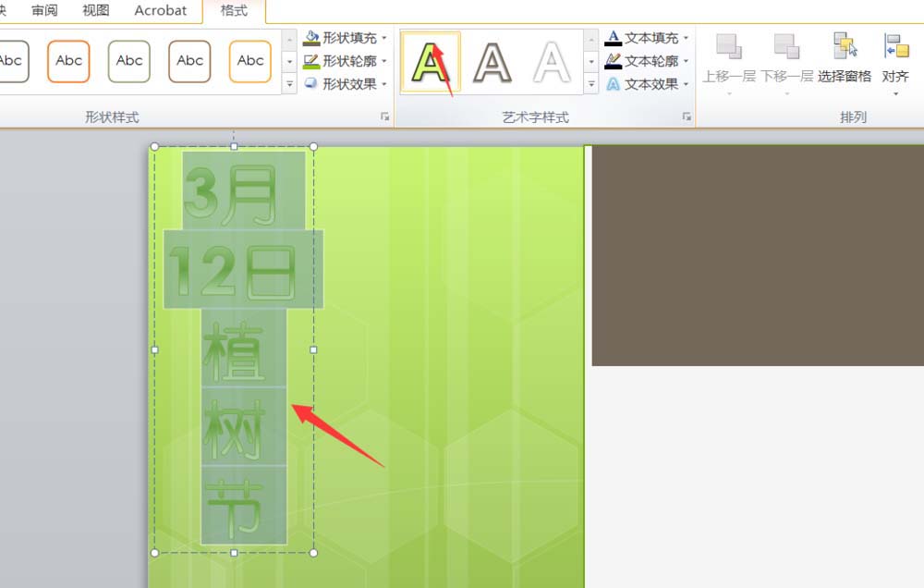Grab the bottom-left corner selection handle
This screenshot has height=588, width=924.
click(155, 553)
